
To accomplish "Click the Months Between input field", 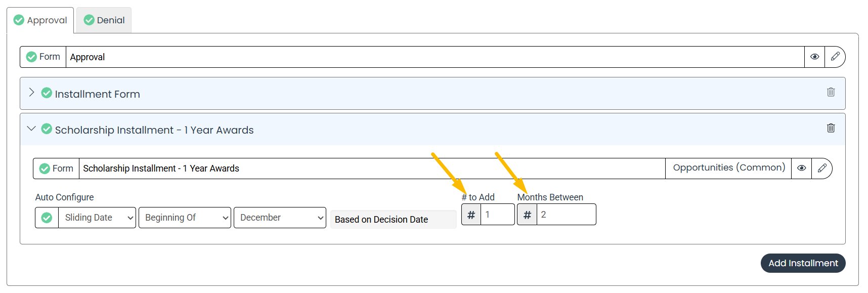I will click(x=566, y=215).
